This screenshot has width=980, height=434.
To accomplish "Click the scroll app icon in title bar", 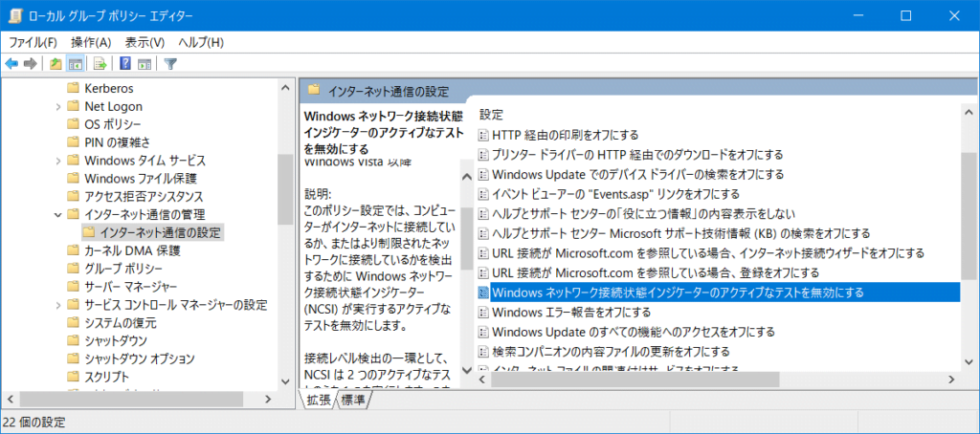I will point(16,15).
